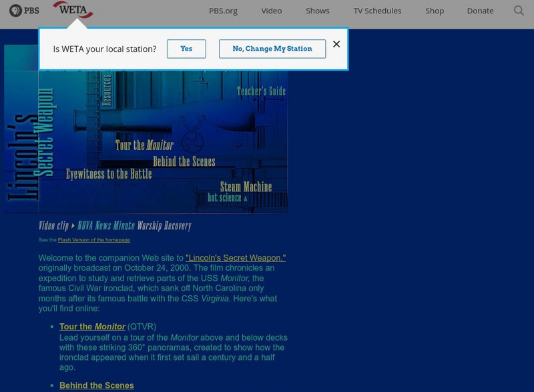Select Resources vertical label in banner
The width and height of the screenshot is (534, 392).
pyautogui.click(x=107, y=90)
